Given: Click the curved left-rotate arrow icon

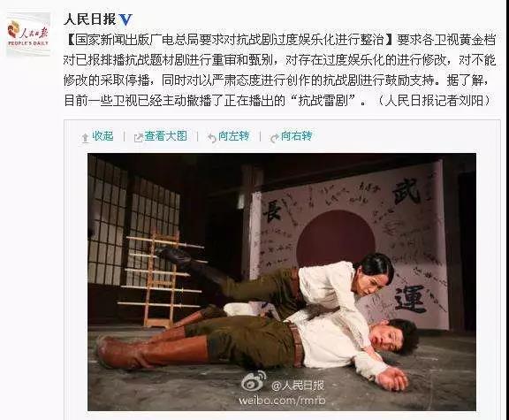Looking at the screenshot, I should click(x=212, y=138).
